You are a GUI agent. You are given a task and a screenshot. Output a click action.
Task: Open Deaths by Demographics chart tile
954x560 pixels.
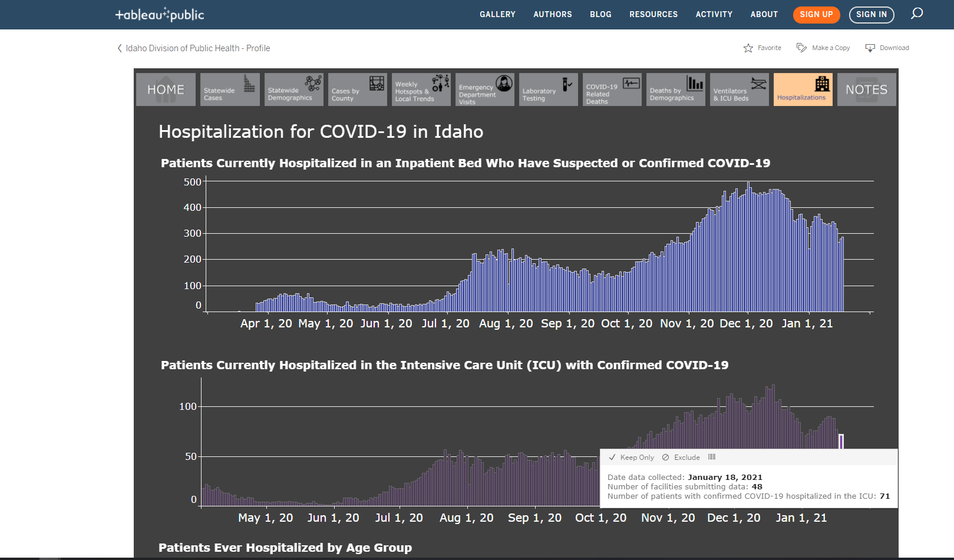676,90
